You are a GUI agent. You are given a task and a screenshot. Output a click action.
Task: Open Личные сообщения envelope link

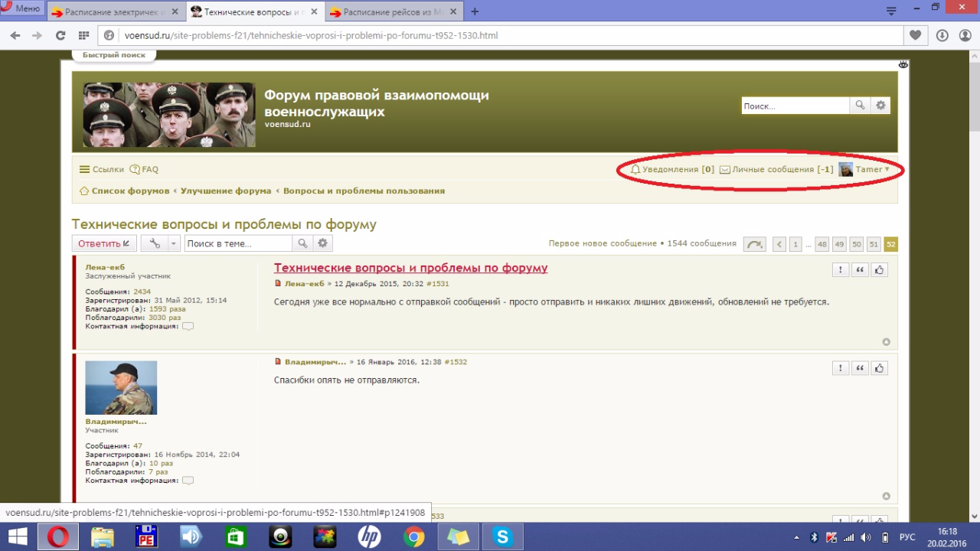pos(776,169)
